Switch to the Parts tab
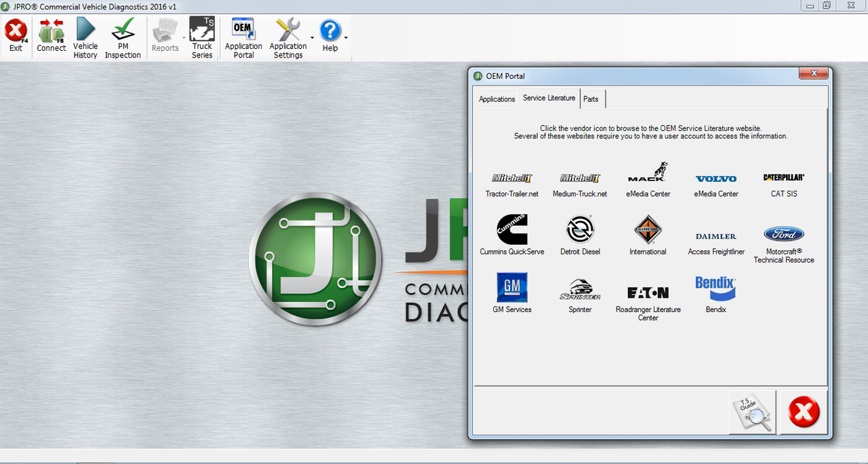Viewport: 868px width, 464px height. pos(591,99)
